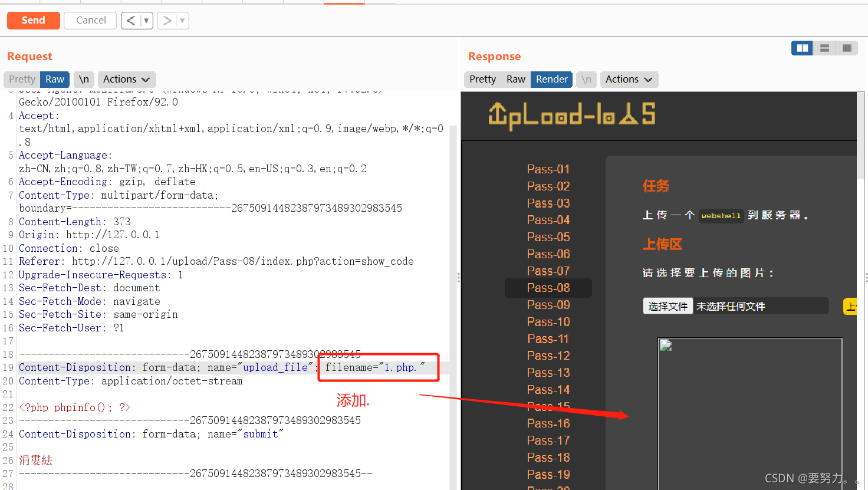Click the webshell code label
Screen dimensions: 868x490
point(721,216)
